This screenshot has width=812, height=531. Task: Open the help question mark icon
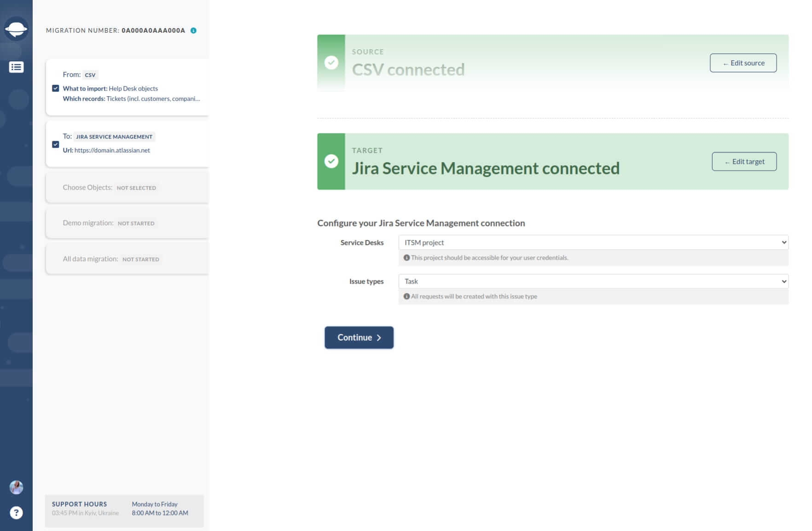[x=16, y=513]
